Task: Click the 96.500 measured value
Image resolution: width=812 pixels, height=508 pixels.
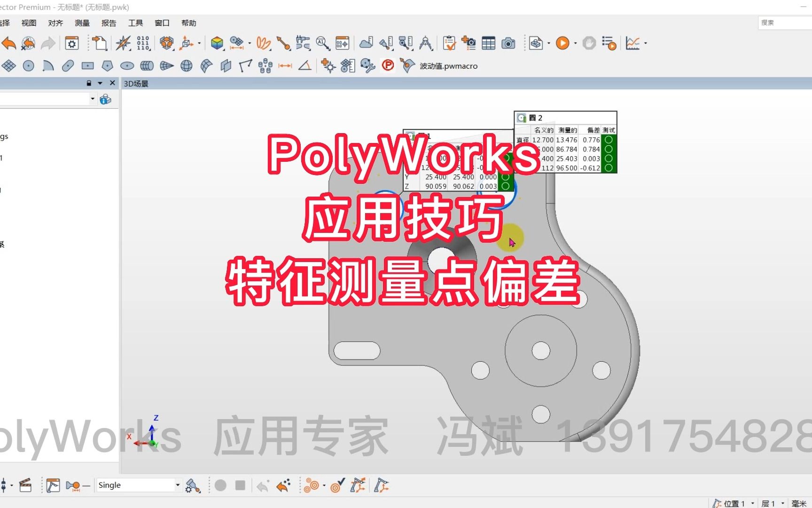Action: click(566, 168)
